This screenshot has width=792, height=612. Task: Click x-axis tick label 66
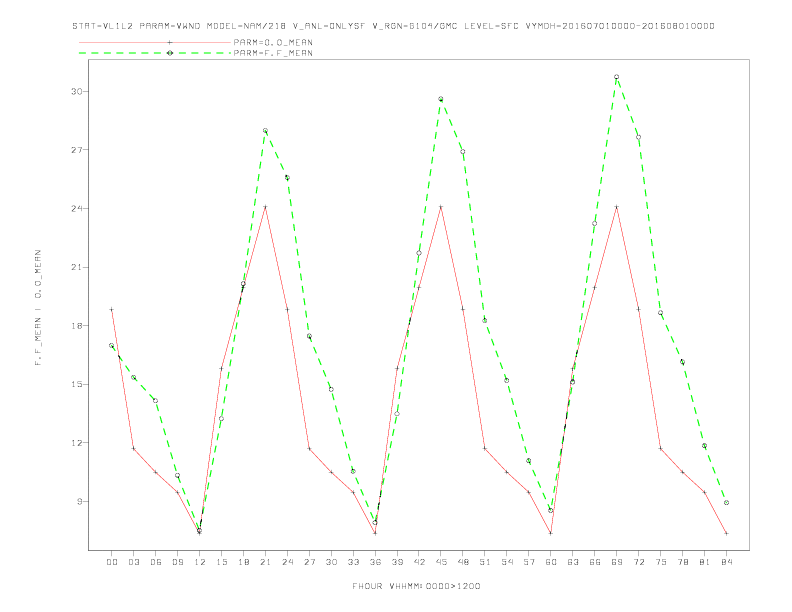(x=595, y=562)
